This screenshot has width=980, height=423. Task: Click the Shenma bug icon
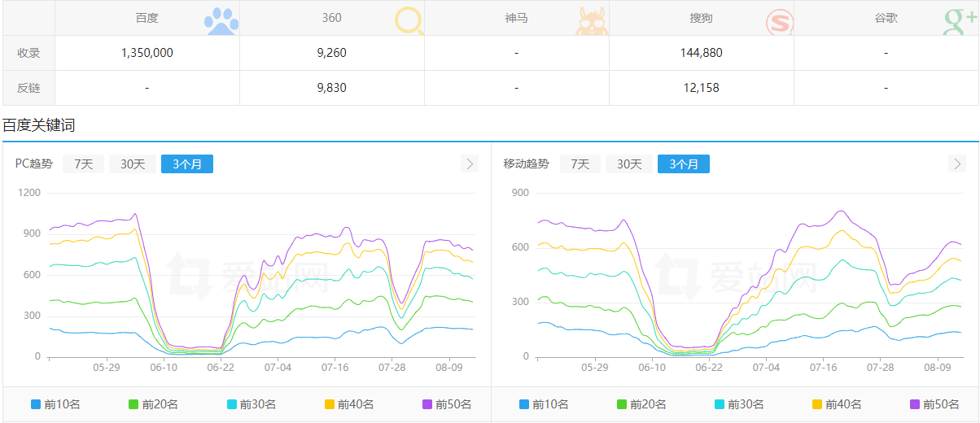(593, 21)
